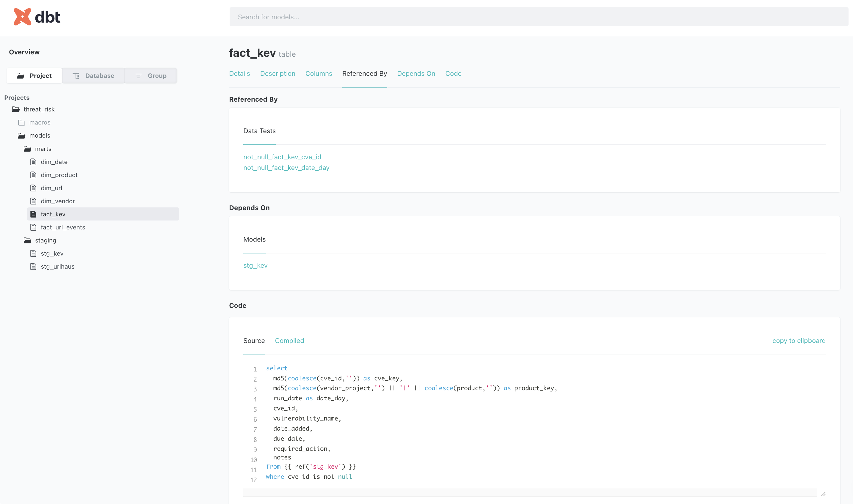Collapse the staging folder

[x=46, y=240]
